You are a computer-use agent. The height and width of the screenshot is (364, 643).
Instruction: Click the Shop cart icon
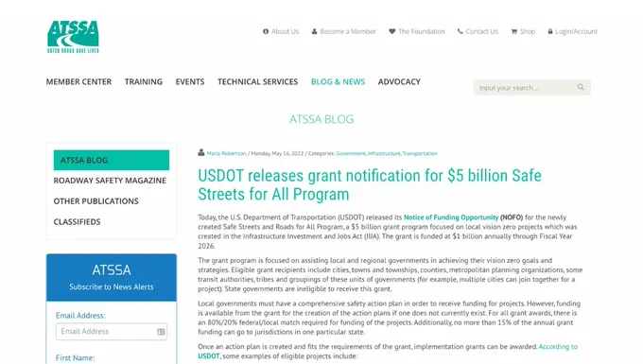513,31
